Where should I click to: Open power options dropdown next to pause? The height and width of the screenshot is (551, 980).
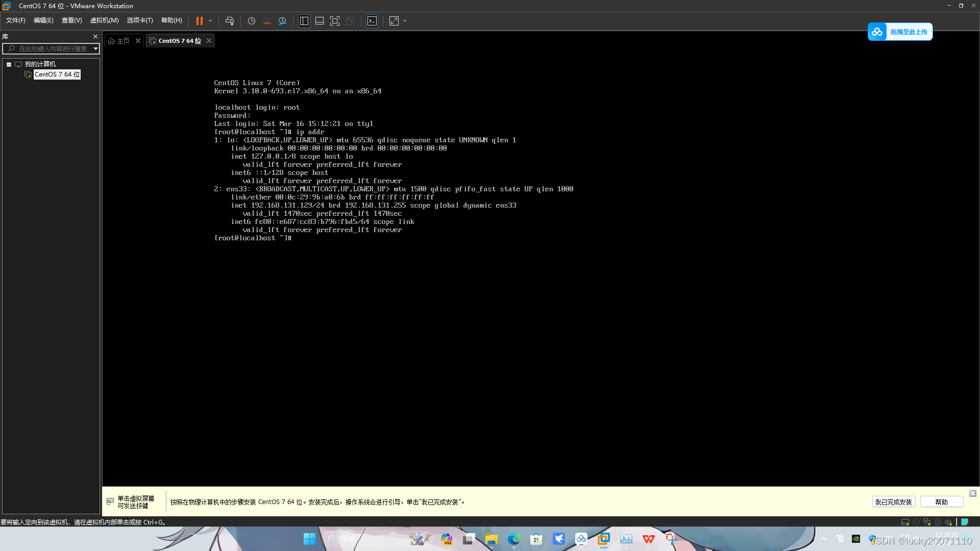point(210,21)
